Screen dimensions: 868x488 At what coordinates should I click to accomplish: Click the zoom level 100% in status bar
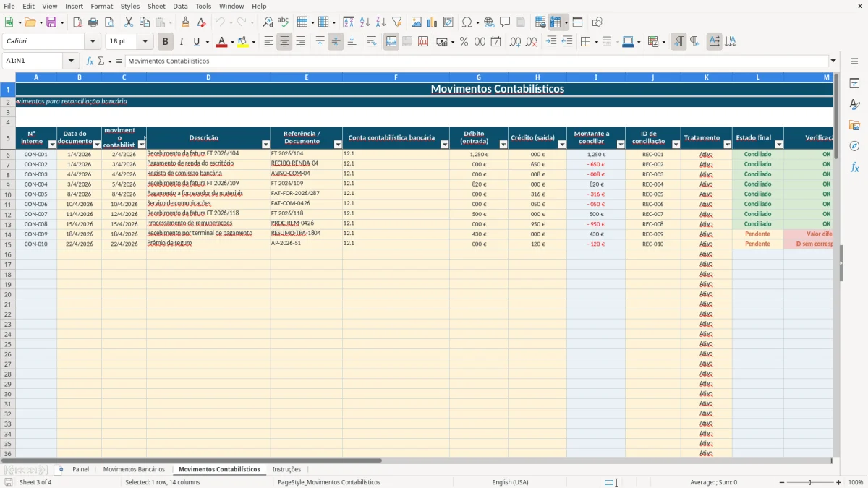pos(856,482)
